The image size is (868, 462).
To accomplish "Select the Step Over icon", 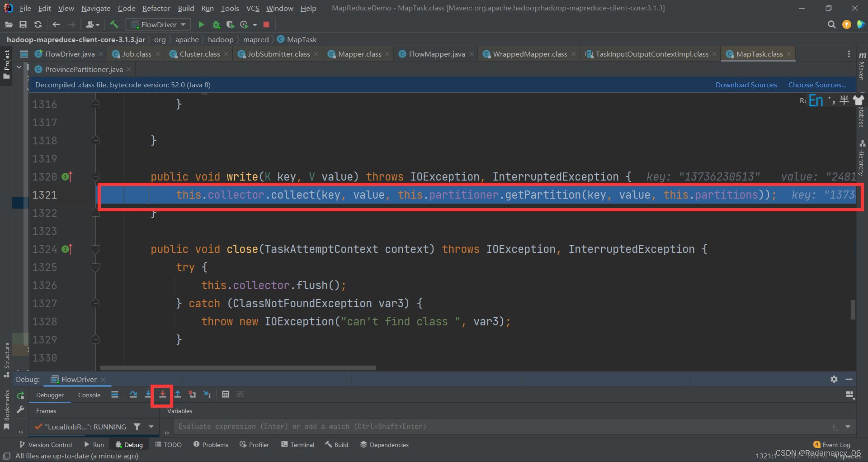I will pos(133,395).
